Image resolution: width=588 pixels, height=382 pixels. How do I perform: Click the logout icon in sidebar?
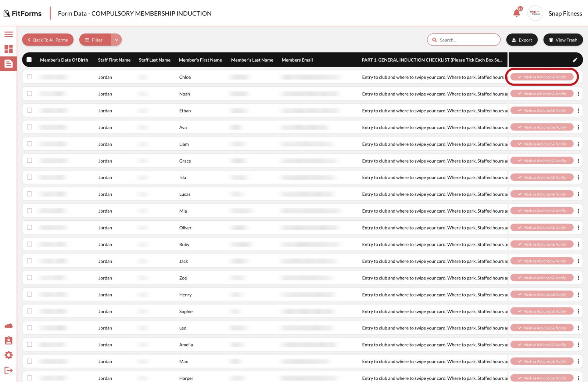(8, 371)
